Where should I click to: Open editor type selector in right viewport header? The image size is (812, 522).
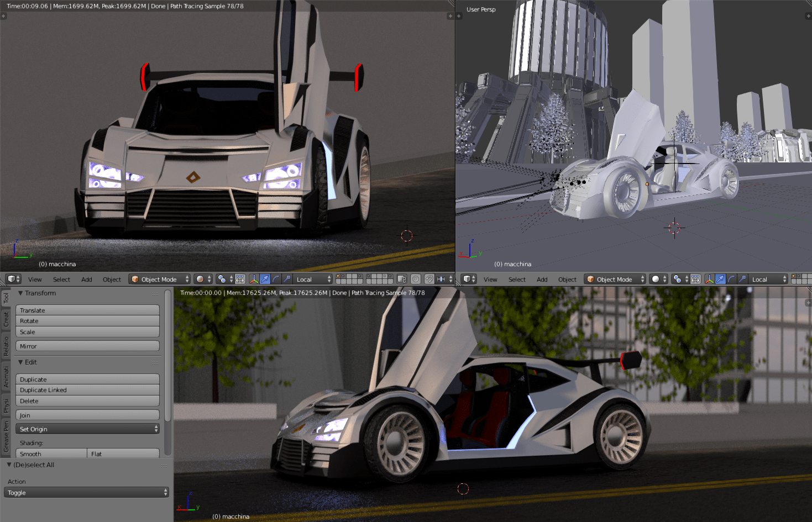469,279
